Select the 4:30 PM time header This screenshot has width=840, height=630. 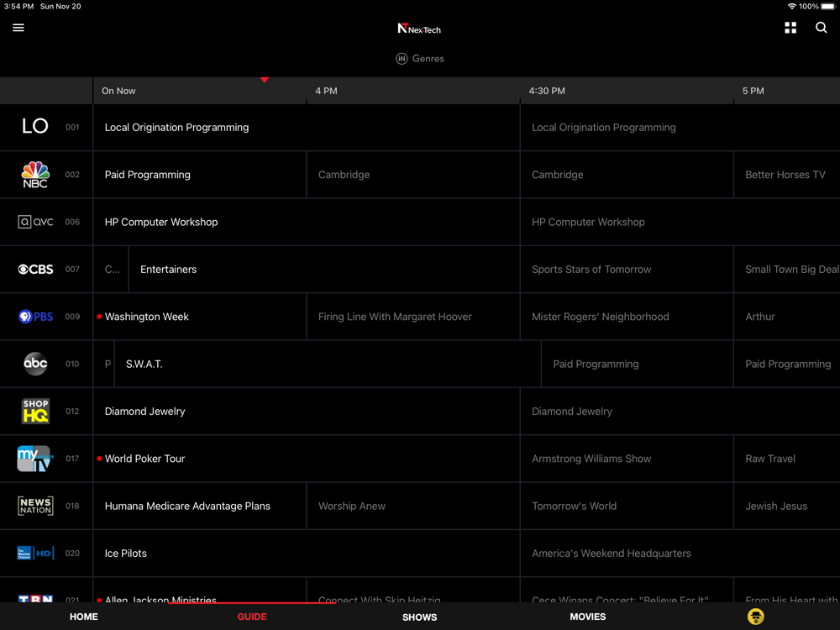pyautogui.click(x=547, y=91)
